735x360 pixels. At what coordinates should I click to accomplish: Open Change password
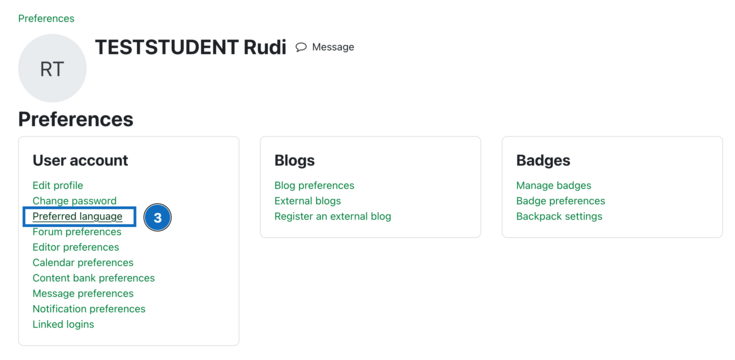coord(75,201)
